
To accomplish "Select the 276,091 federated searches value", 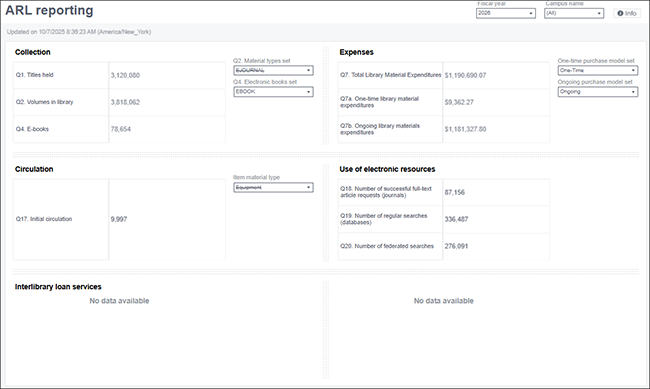I will coord(456,246).
